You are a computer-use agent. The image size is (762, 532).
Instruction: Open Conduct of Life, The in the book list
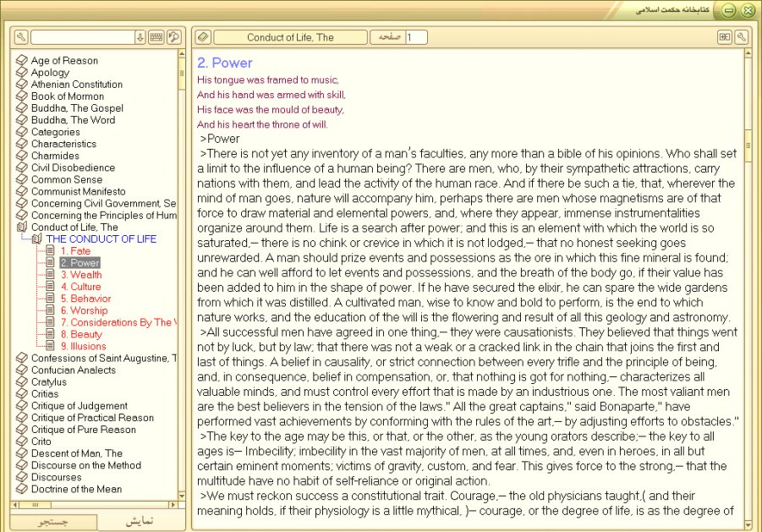point(74,227)
